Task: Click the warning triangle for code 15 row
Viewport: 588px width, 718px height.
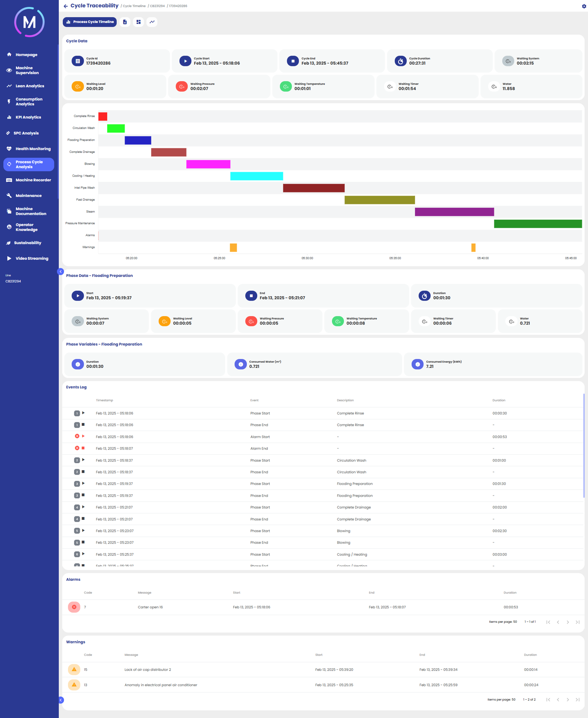Action: pyautogui.click(x=74, y=670)
